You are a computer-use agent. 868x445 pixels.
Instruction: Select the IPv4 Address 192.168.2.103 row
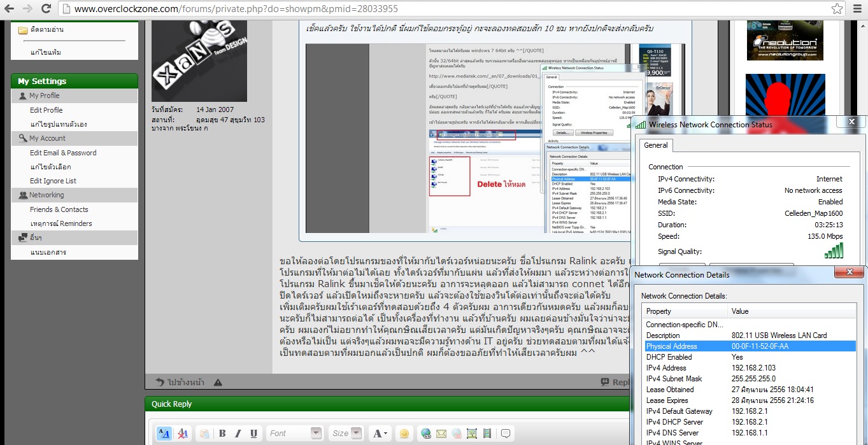(x=750, y=368)
